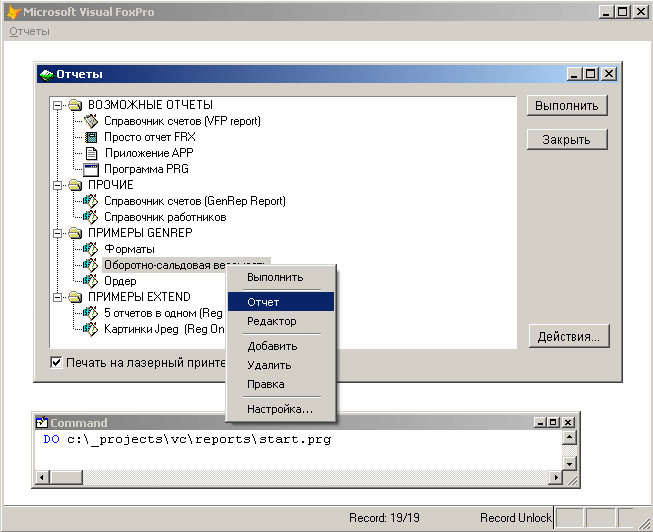Click the DO start.prg command line
Image resolution: width=653 pixels, height=532 pixels.
pos(187,440)
